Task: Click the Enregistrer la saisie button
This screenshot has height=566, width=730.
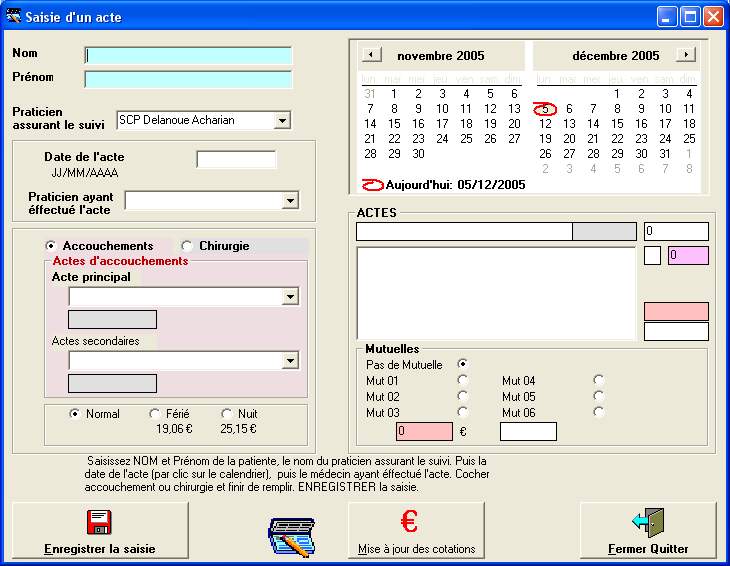Action: click(x=100, y=530)
